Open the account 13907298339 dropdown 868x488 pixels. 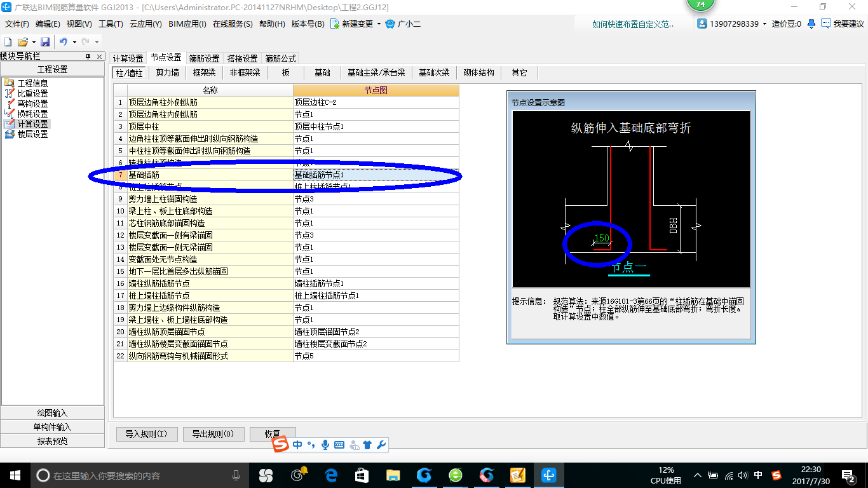coord(765,24)
